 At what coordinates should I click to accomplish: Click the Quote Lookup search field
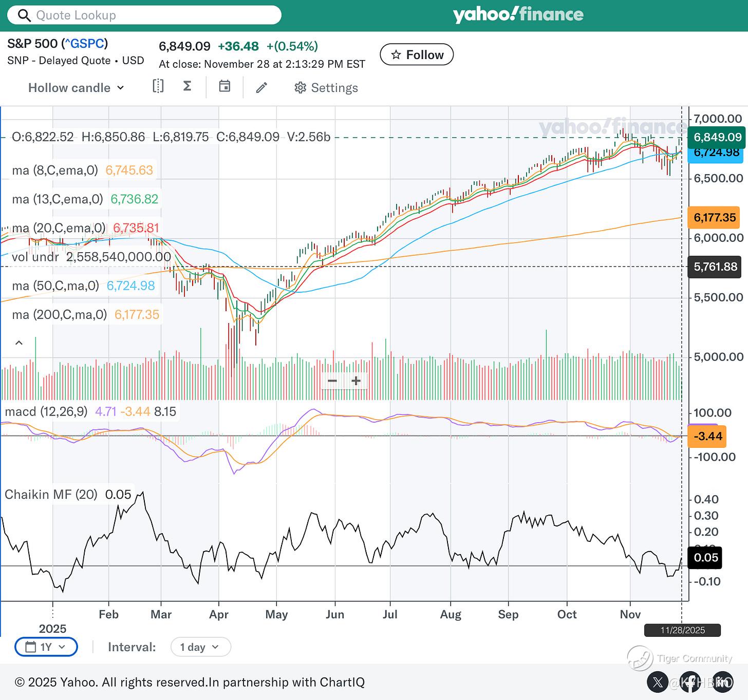pos(144,15)
